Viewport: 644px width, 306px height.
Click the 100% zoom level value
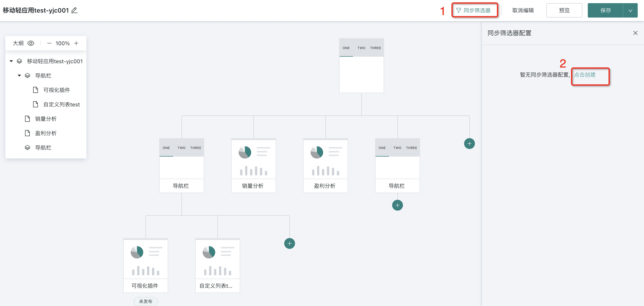[63, 43]
